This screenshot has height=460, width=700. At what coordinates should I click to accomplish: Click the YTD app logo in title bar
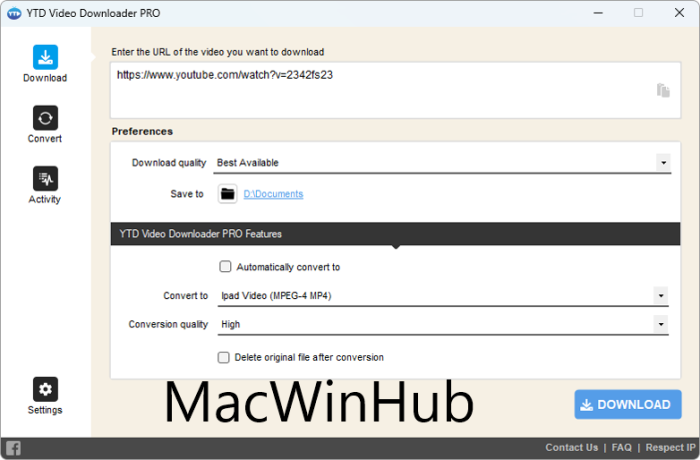[x=14, y=13]
